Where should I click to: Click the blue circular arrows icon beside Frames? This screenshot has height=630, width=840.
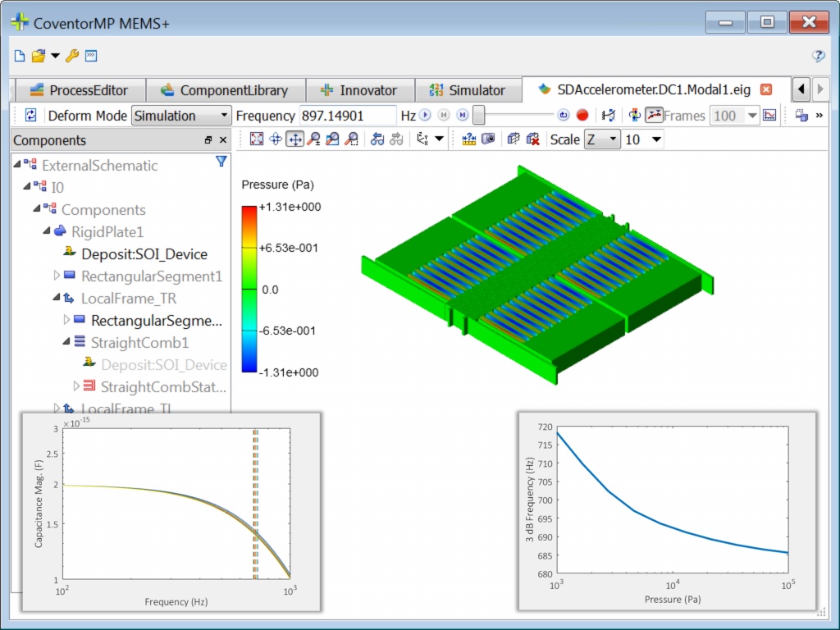[x=634, y=115]
